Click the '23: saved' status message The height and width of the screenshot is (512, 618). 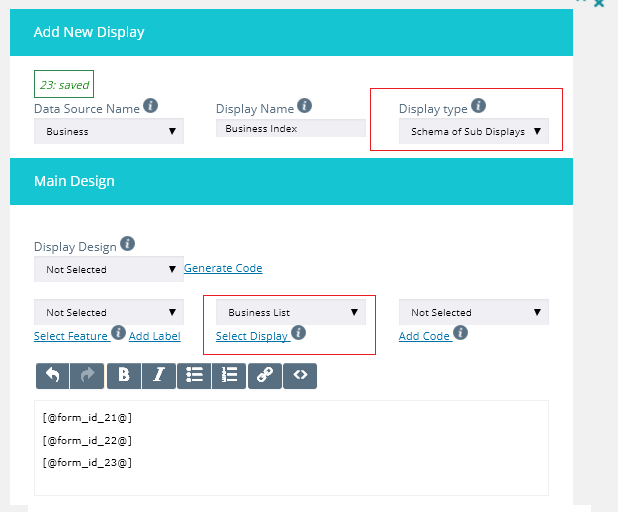(64, 84)
